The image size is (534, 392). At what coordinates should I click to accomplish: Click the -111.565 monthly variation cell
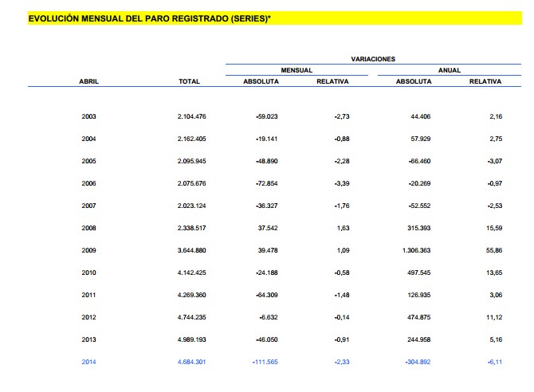click(x=263, y=363)
